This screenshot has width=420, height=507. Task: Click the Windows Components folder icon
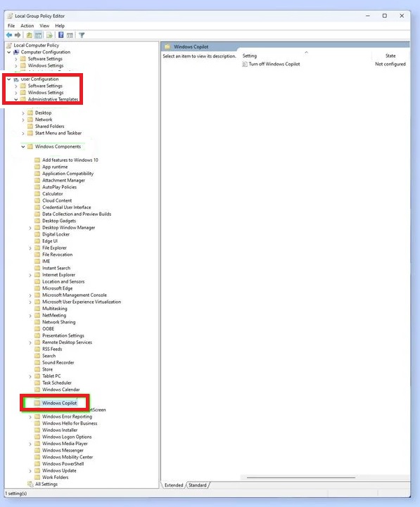30,146
